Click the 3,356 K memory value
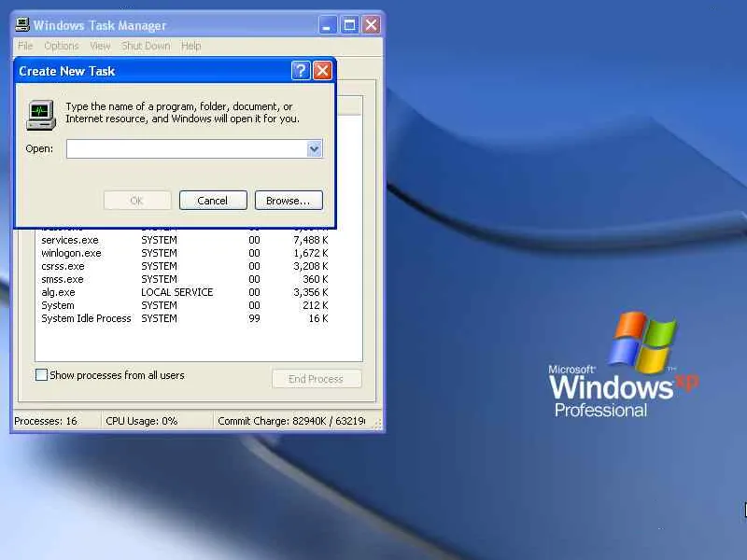747x560 pixels. point(311,292)
